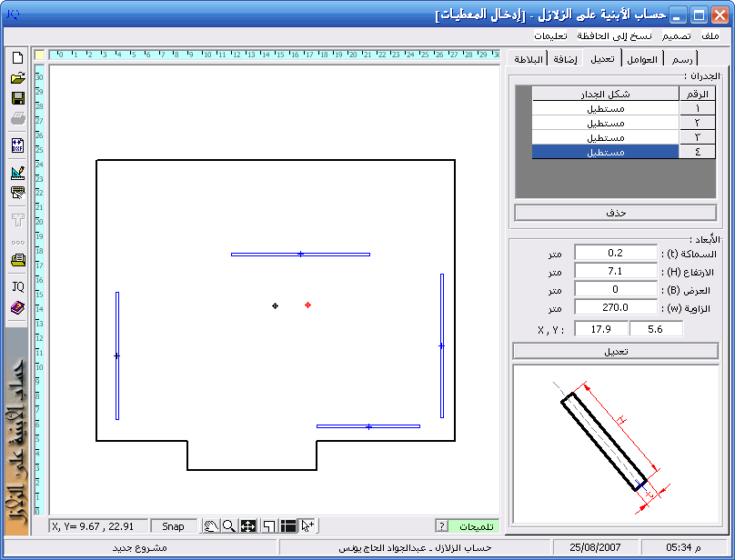Image resolution: width=735 pixels, height=560 pixels.
Task: Open a project with the folder icon
Action: (x=17, y=78)
